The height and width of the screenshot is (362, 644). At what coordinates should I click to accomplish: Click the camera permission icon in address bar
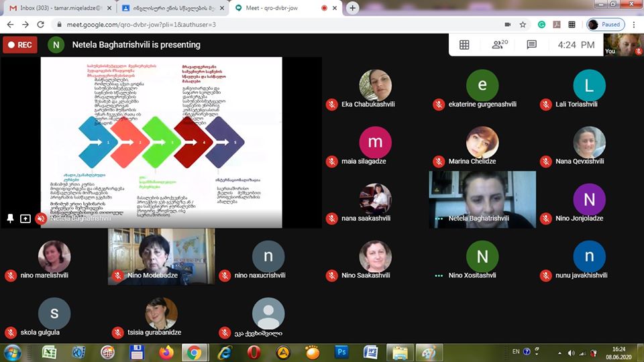508,24
